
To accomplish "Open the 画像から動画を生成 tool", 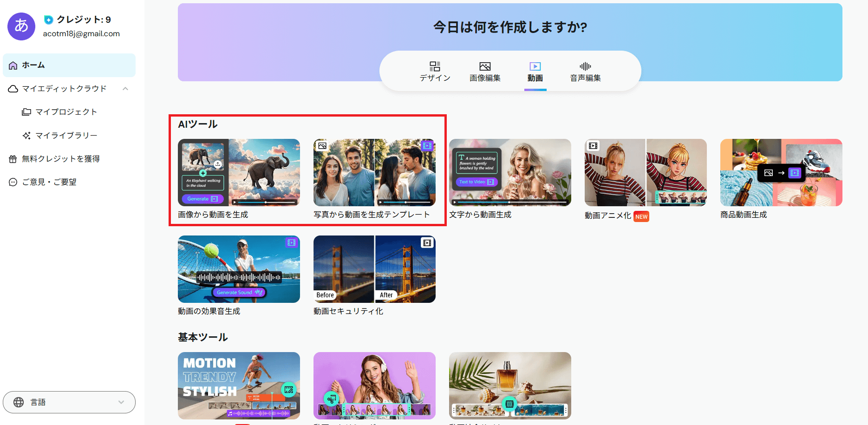I will 239,172.
